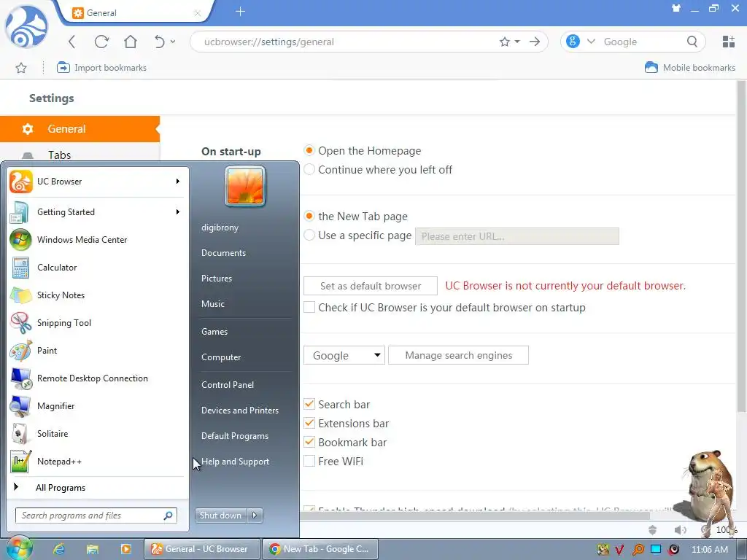Open Control Panel from Start menu
The width and height of the screenshot is (747, 560).
coord(228,385)
